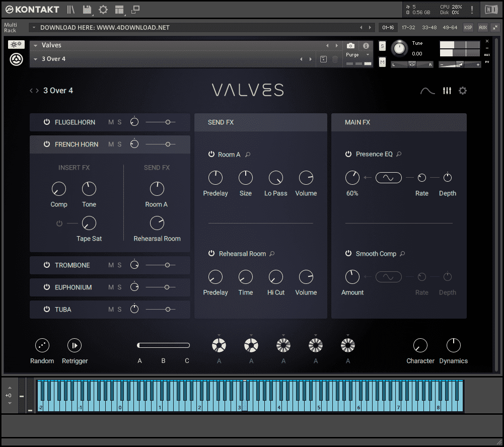Toggle French Horn power button
Screen dimensions: 504x447
47,144
